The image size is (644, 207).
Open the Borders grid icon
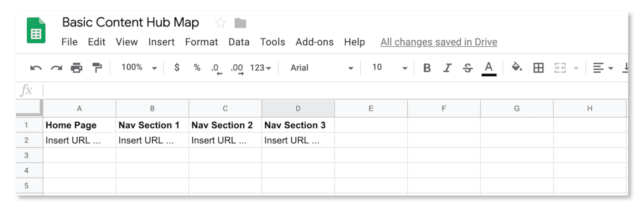[538, 68]
